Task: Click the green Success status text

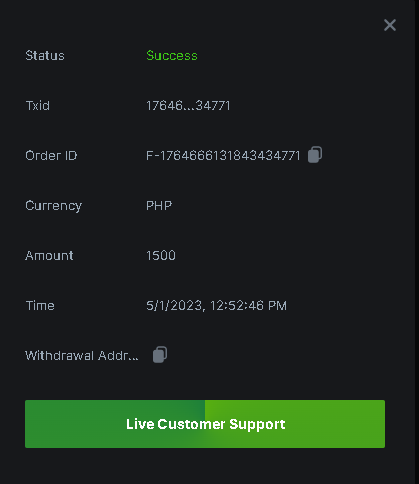Action: tap(172, 56)
